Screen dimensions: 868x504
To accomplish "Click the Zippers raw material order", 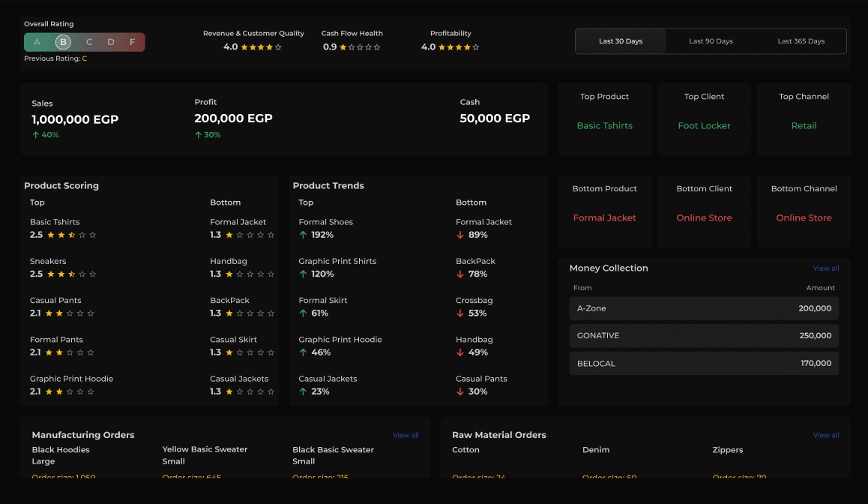I will pyautogui.click(x=740, y=462).
